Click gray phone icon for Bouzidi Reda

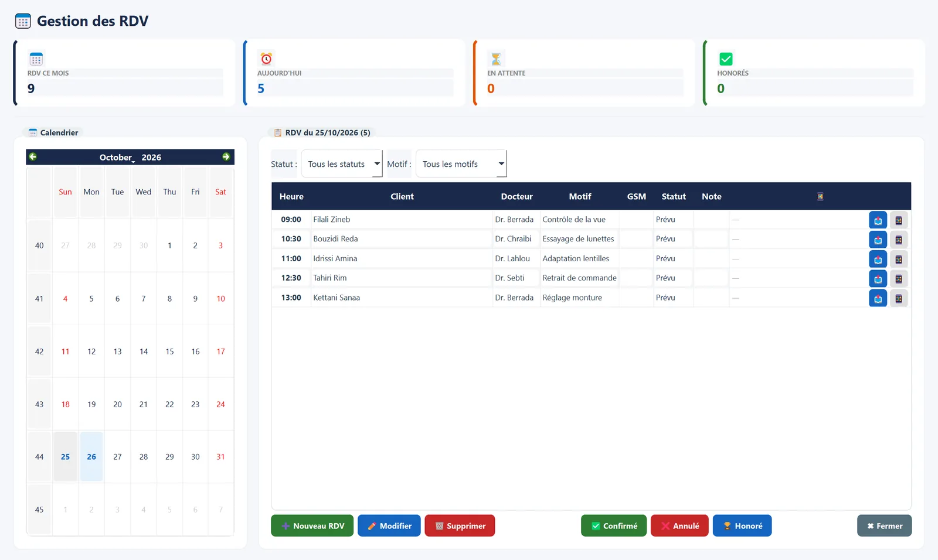899,240
